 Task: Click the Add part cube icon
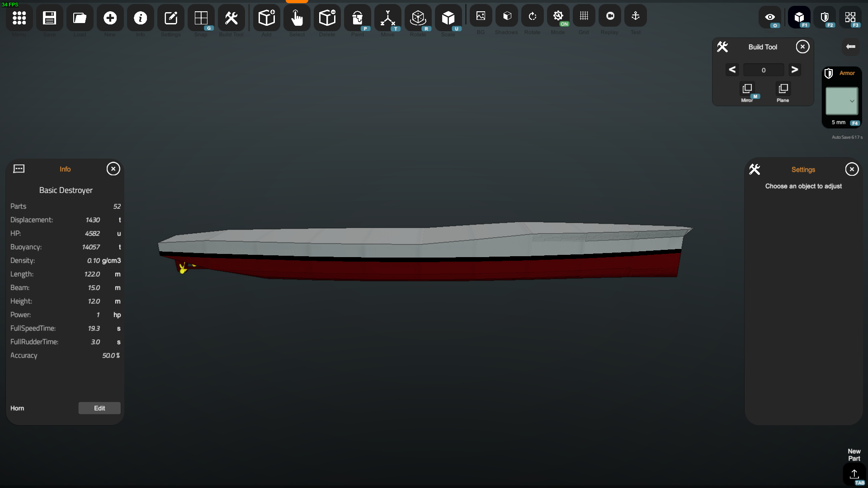click(x=266, y=18)
